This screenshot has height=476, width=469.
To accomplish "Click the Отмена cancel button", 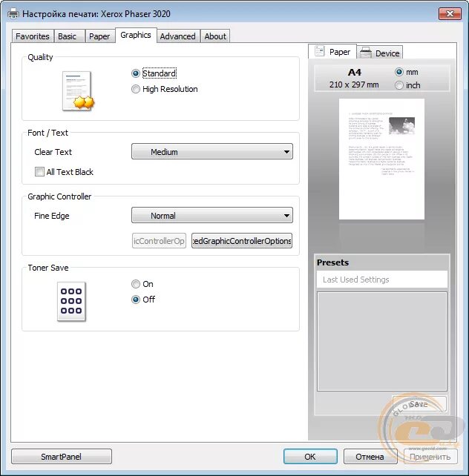I will point(370,457).
